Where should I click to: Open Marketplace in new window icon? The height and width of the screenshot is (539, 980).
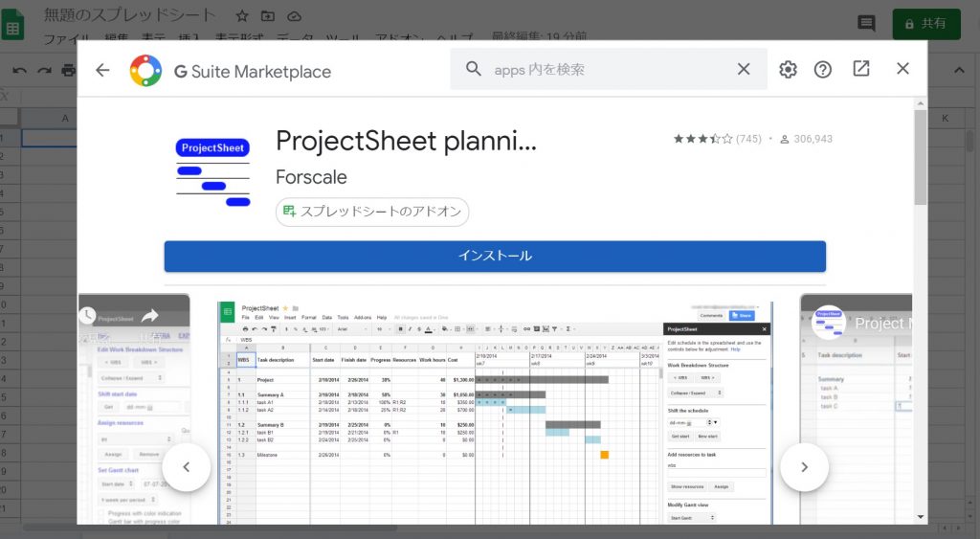coord(861,69)
